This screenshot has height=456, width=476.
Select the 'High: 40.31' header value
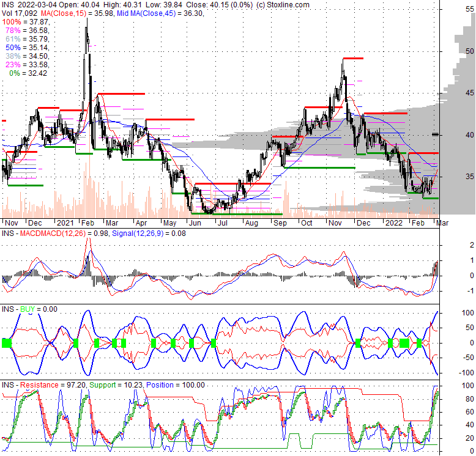tap(123, 5)
